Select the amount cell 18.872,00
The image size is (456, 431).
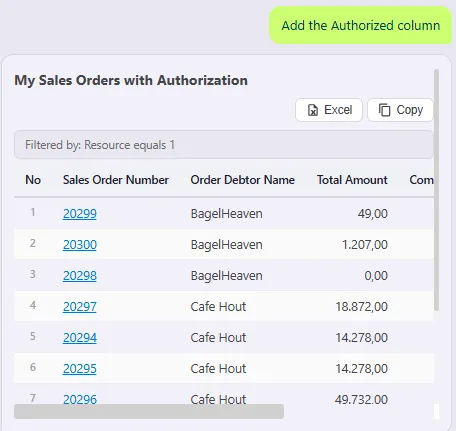tap(361, 307)
